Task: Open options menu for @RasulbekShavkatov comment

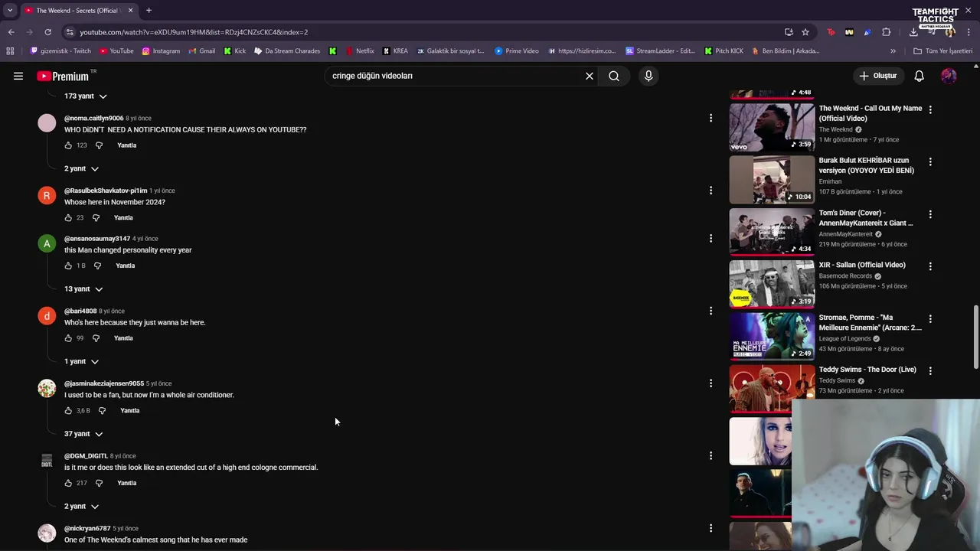Action: pos(710,190)
